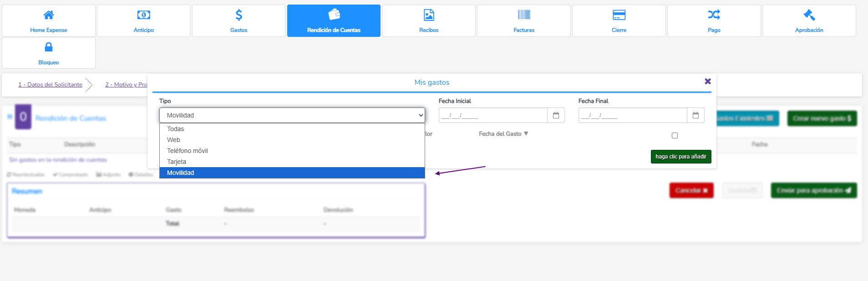The image size is (868, 281).
Task: Click the Bloqueo padlock icon
Action: point(49,47)
